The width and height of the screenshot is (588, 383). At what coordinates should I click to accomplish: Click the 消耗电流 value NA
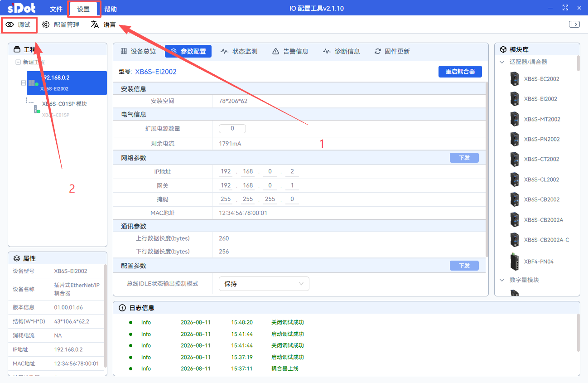click(58, 335)
